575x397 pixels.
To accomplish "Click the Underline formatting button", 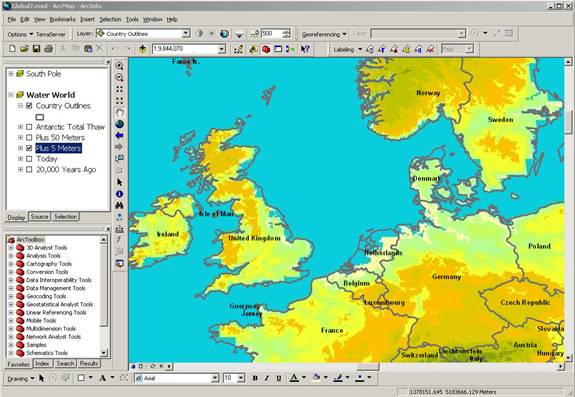I will [x=279, y=378].
